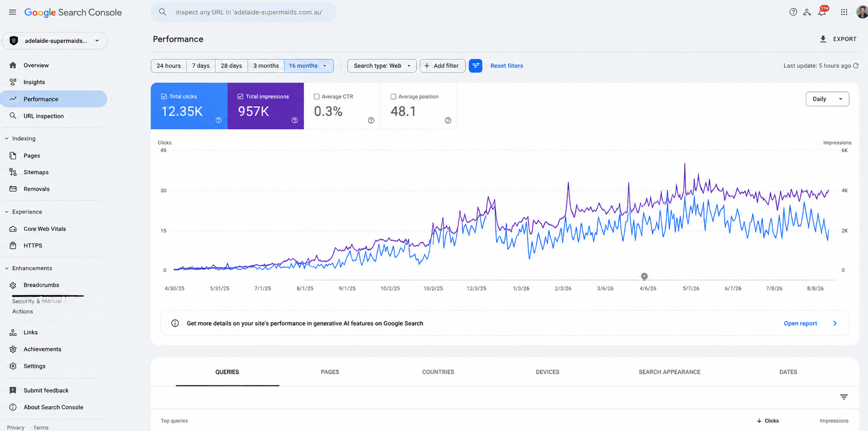Open the adelaide-supermaids property selector
The width and height of the screenshot is (868, 431).
click(55, 41)
